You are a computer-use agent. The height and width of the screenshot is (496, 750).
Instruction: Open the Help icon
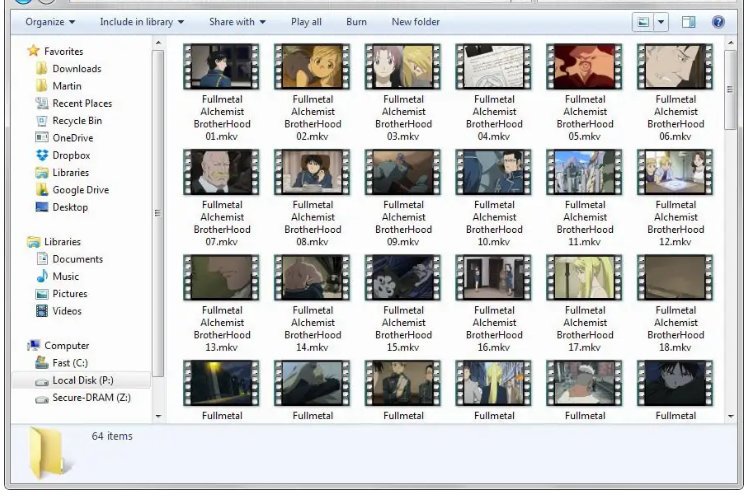point(718,22)
